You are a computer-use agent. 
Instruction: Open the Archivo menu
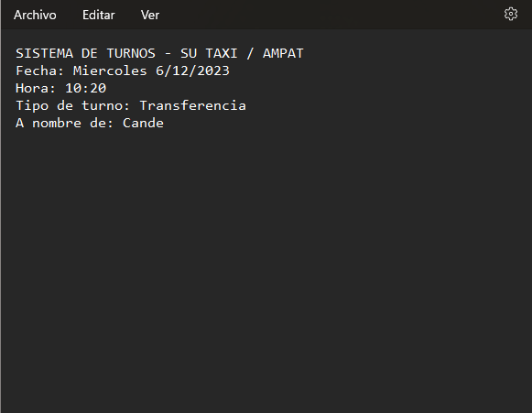[x=35, y=15]
